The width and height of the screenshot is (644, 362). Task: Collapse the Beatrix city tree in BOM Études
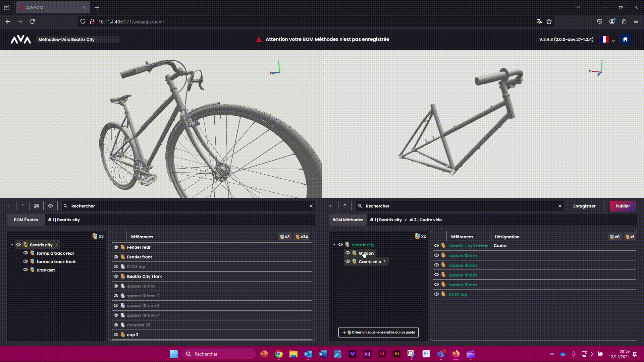[12, 245]
